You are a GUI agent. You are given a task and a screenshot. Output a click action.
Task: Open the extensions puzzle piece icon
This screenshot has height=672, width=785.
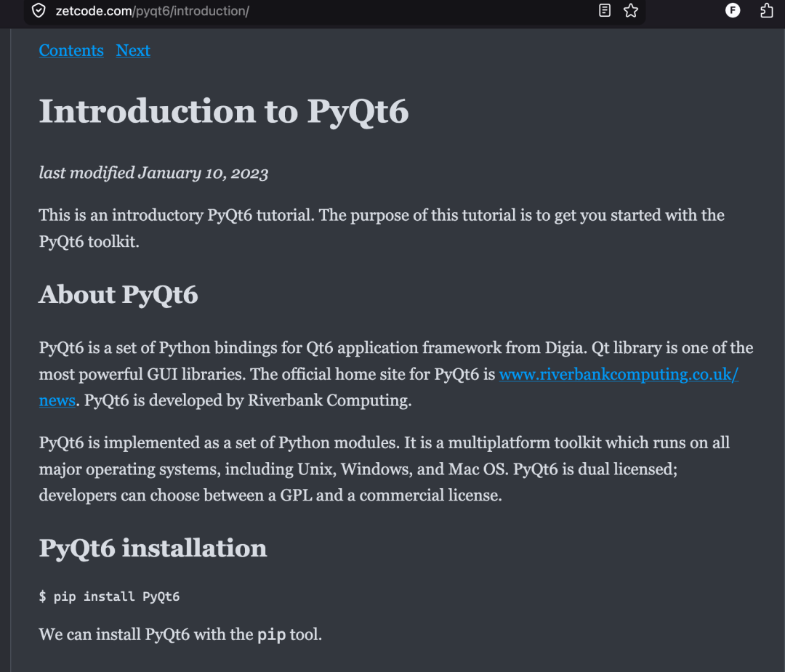(767, 10)
